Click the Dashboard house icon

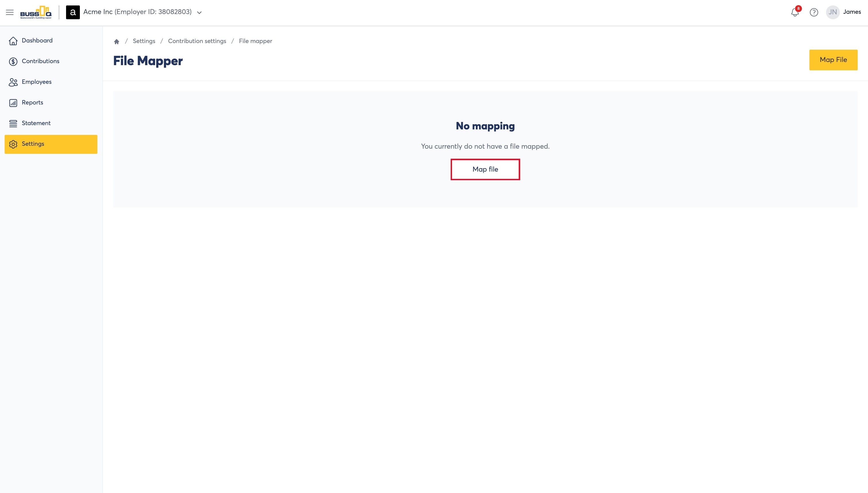pos(13,41)
